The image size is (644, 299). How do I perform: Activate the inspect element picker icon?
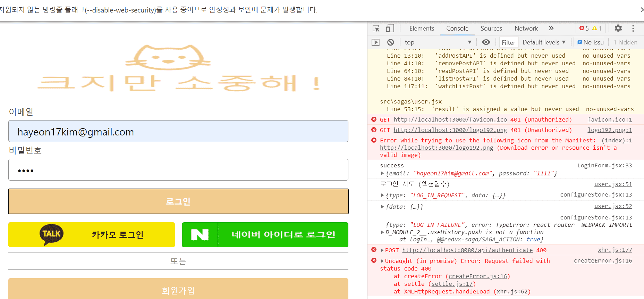[376, 28]
